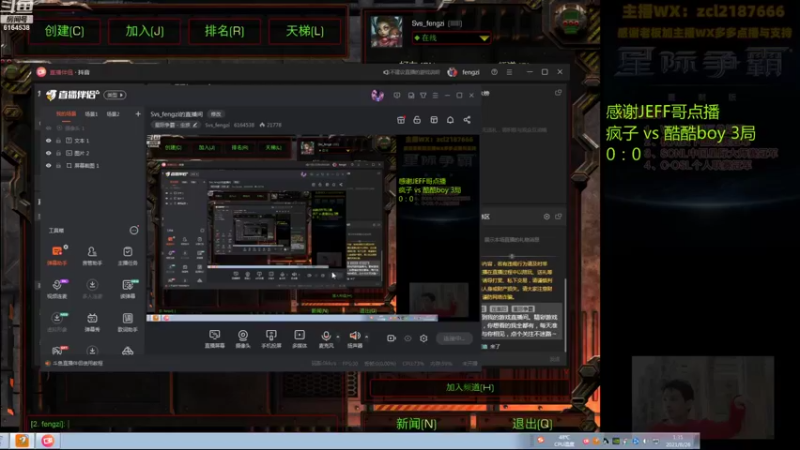Screen dimensions: 800x450
Task: Pop out the upper panel in 抖音 window
Action: 558,92
